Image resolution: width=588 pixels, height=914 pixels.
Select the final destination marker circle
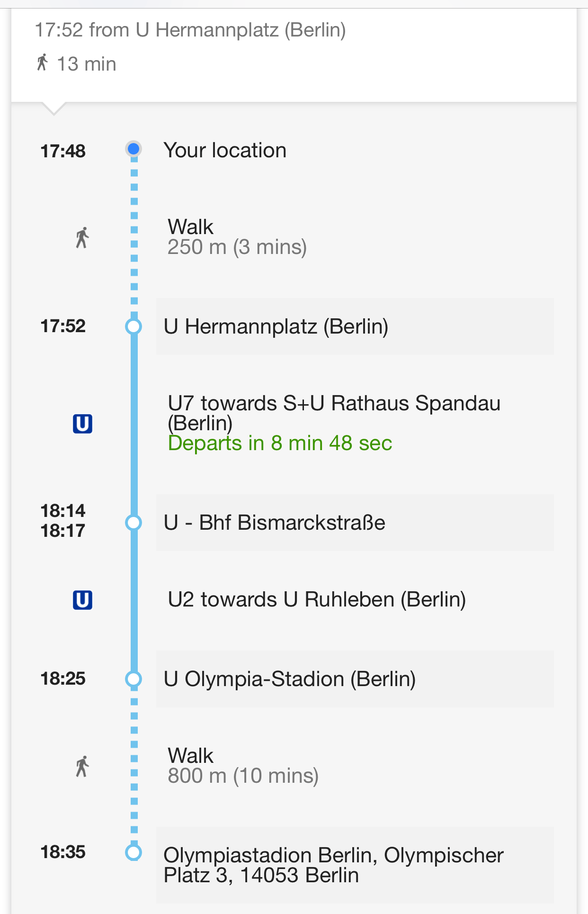(134, 852)
